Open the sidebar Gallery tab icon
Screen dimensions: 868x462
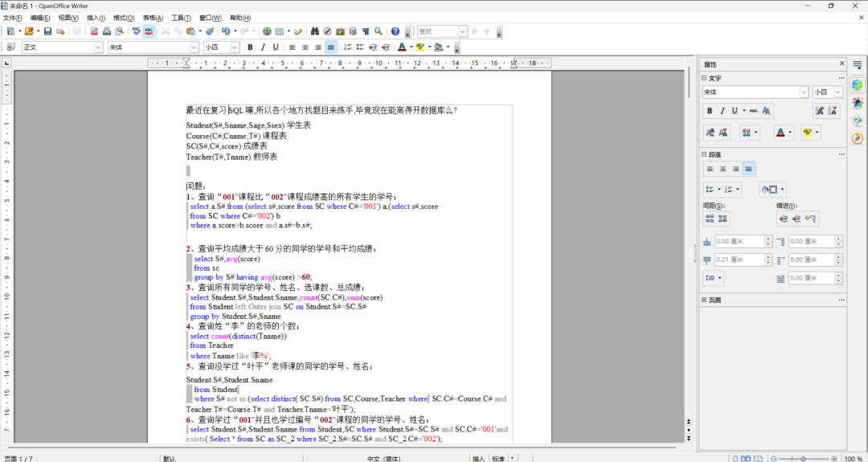(x=858, y=120)
